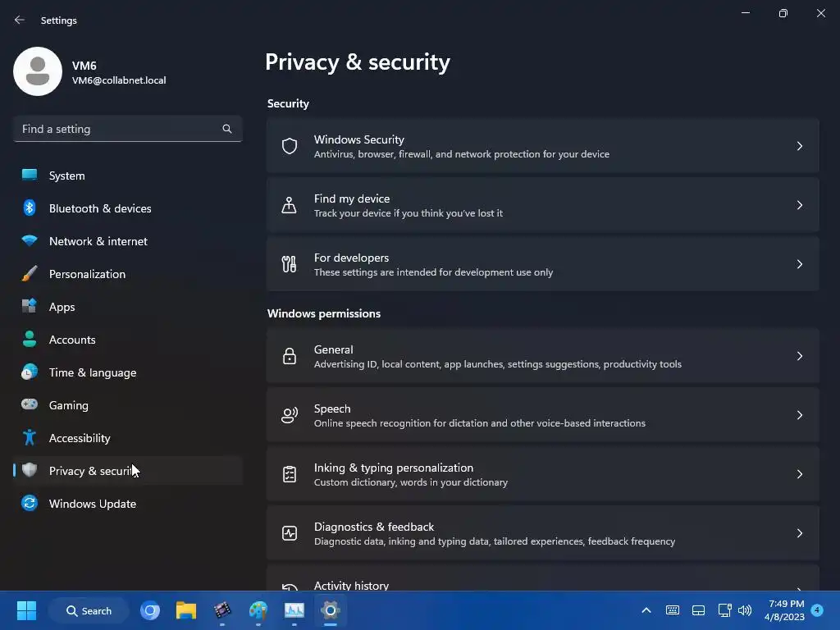Image resolution: width=840 pixels, height=630 pixels.
Task: Click the Accounts person icon
Action: click(x=30, y=339)
